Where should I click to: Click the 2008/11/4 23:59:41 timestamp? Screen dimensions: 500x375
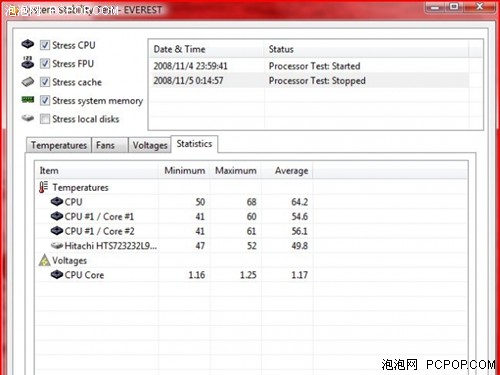click(190, 66)
